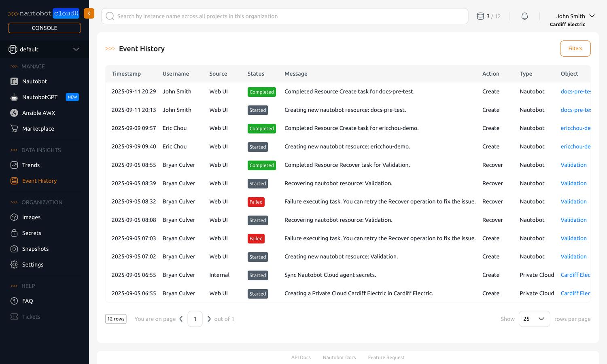Click the Trends chart icon
Image resolution: width=607 pixels, height=364 pixels.
click(14, 165)
